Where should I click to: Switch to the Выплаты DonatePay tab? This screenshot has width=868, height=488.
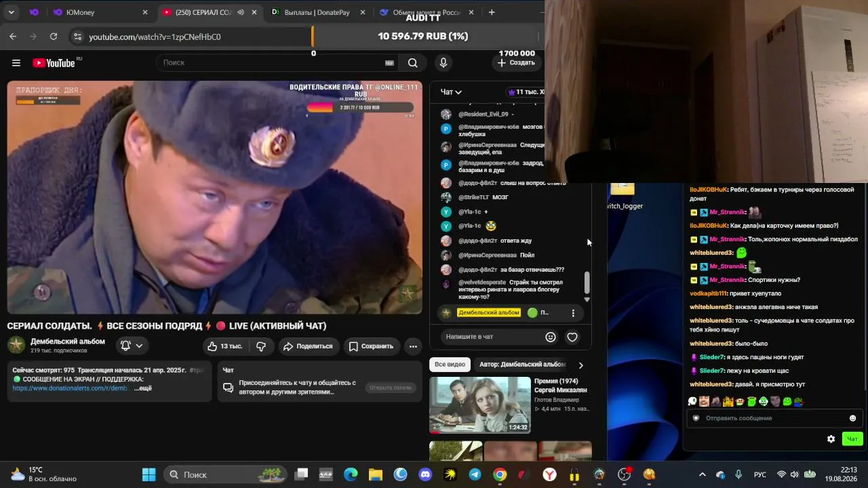(x=319, y=12)
